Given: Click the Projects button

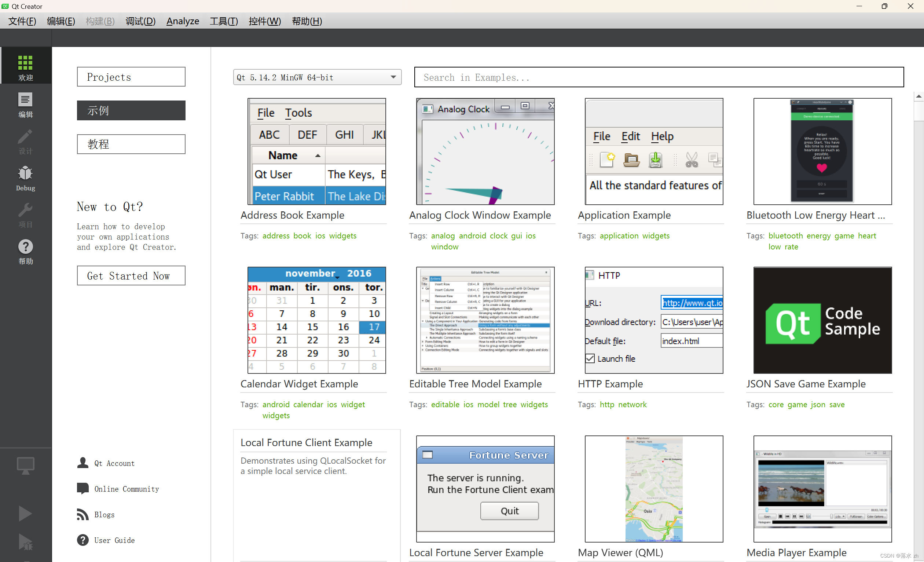Looking at the screenshot, I should pos(131,77).
